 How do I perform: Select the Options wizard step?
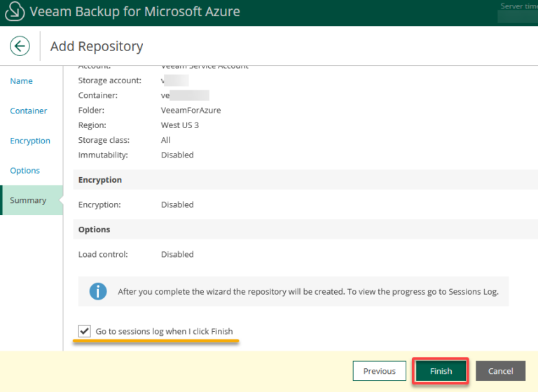[x=25, y=170]
